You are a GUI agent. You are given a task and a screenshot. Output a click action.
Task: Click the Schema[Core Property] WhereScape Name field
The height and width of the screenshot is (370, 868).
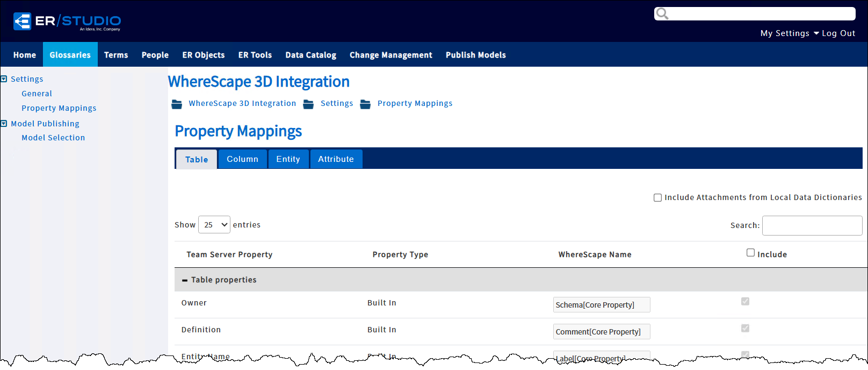click(602, 305)
